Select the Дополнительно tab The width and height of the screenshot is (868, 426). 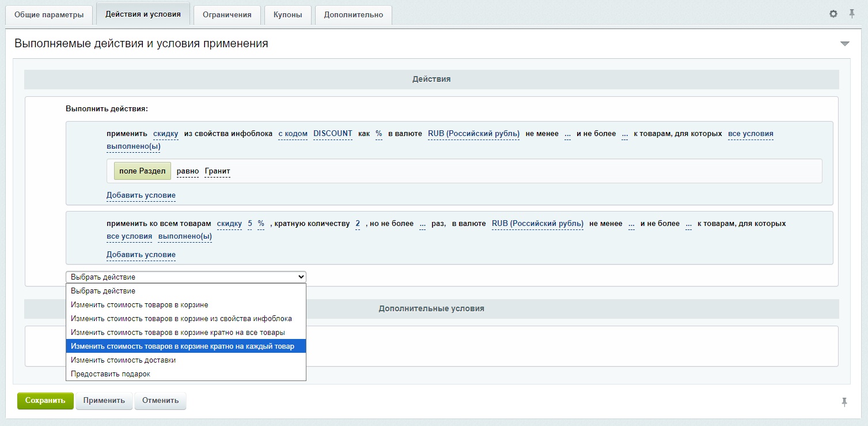point(354,15)
